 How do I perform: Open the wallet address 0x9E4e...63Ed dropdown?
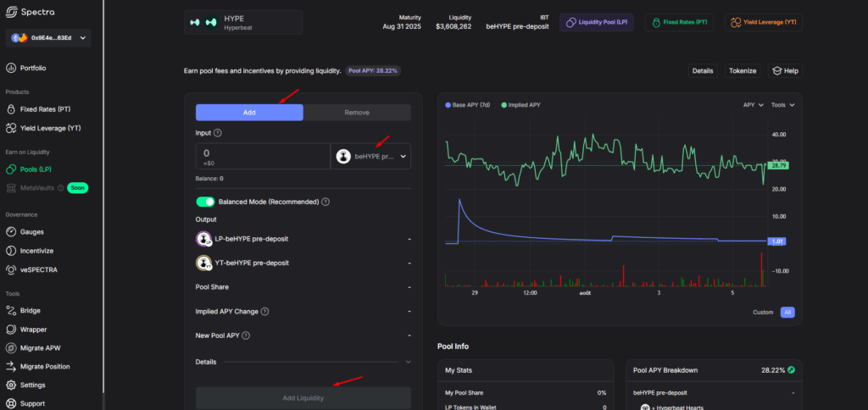(x=48, y=37)
